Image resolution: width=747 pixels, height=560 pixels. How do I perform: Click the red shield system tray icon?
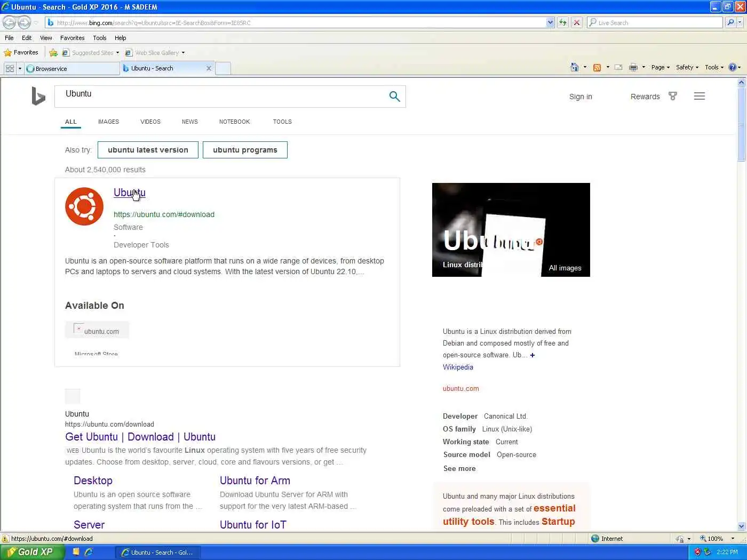point(697,552)
